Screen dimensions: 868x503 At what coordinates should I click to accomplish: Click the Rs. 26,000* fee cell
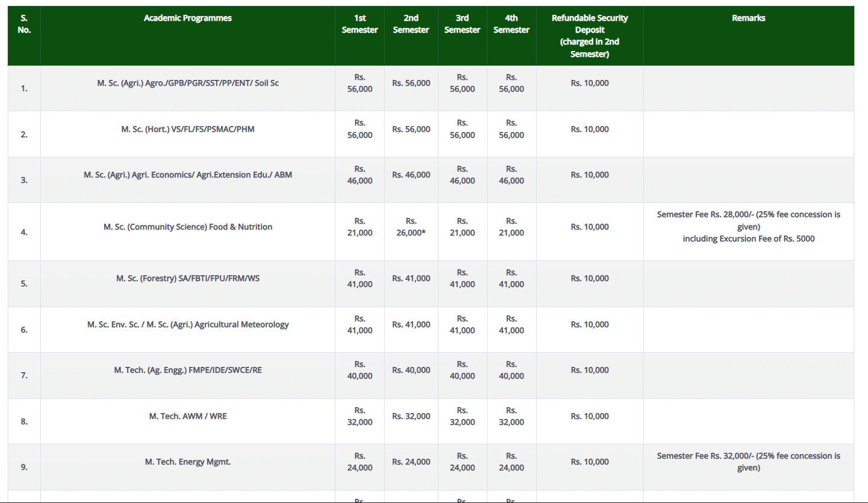tap(411, 227)
